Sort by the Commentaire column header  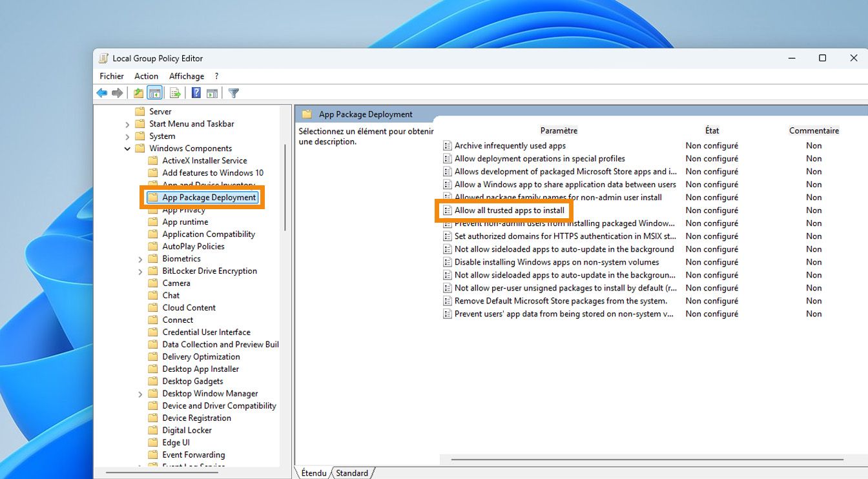click(814, 130)
